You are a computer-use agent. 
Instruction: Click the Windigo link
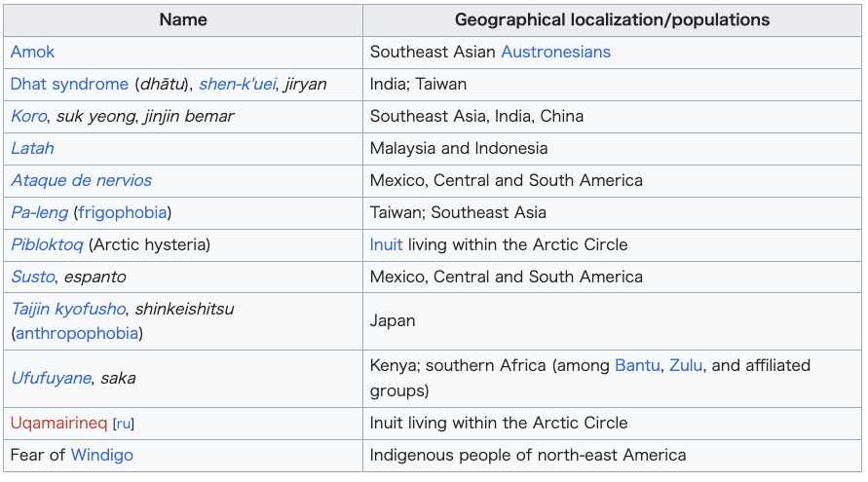pos(102,455)
